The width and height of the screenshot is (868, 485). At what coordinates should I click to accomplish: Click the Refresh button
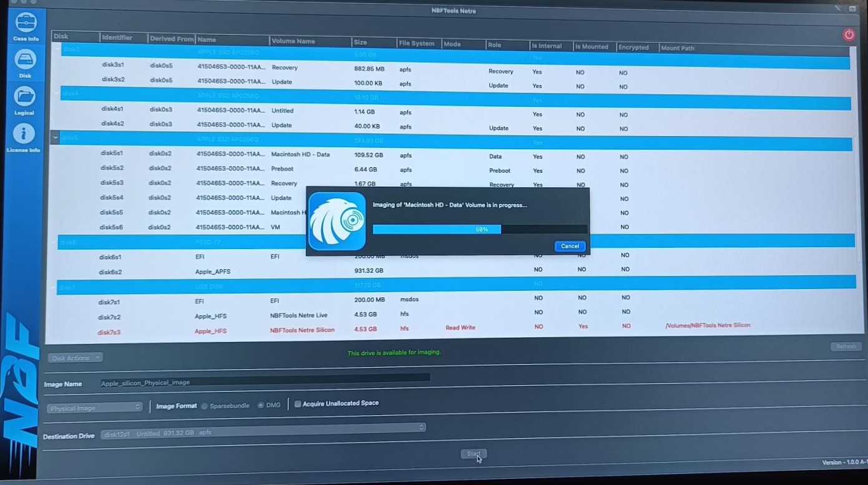coord(846,346)
